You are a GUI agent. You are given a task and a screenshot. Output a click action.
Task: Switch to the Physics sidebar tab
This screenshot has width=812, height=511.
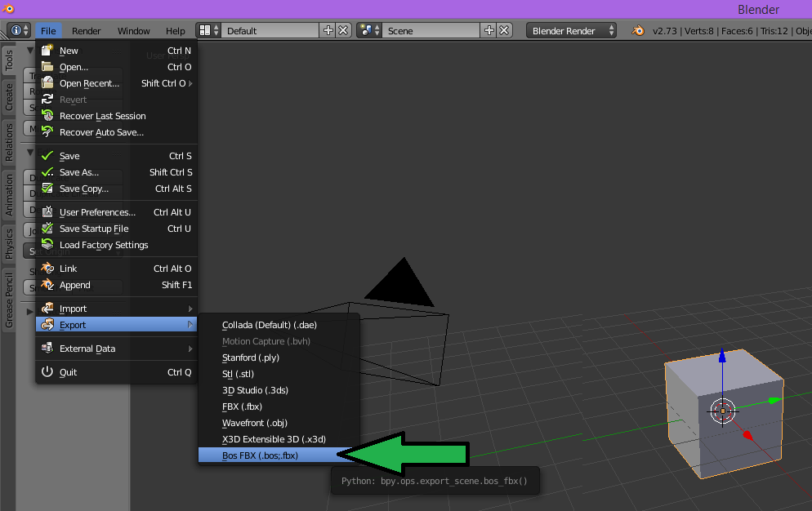click(x=9, y=244)
